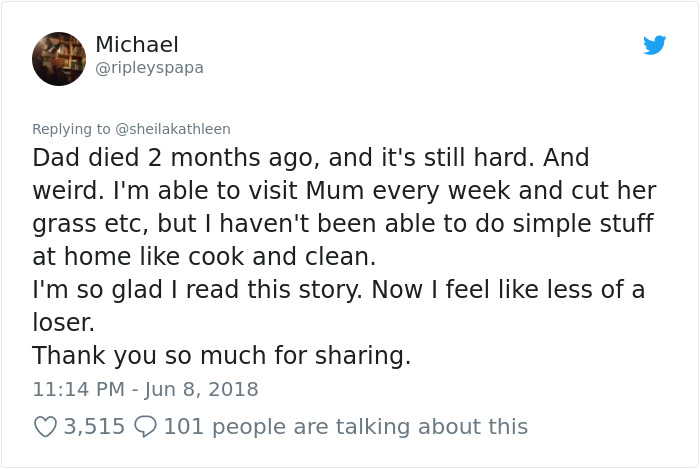Click the line starting "Dad died 2 months ago"
The height and width of the screenshot is (469, 700).
(x=311, y=158)
